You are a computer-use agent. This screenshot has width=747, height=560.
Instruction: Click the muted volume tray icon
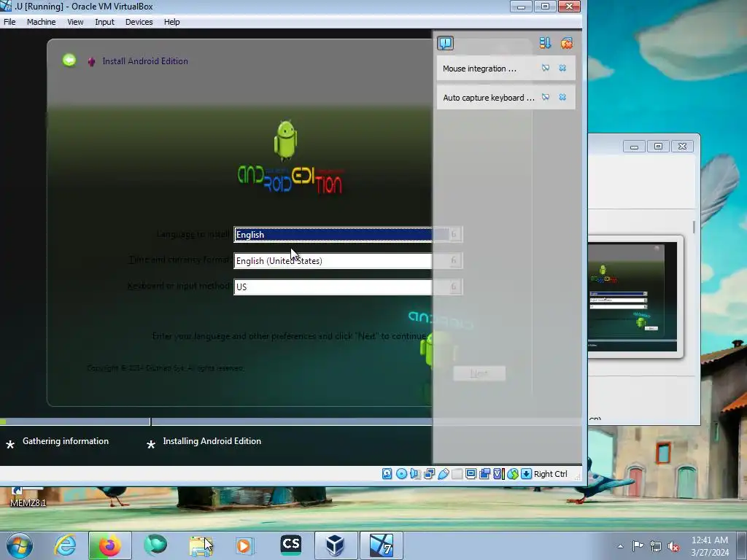673,546
